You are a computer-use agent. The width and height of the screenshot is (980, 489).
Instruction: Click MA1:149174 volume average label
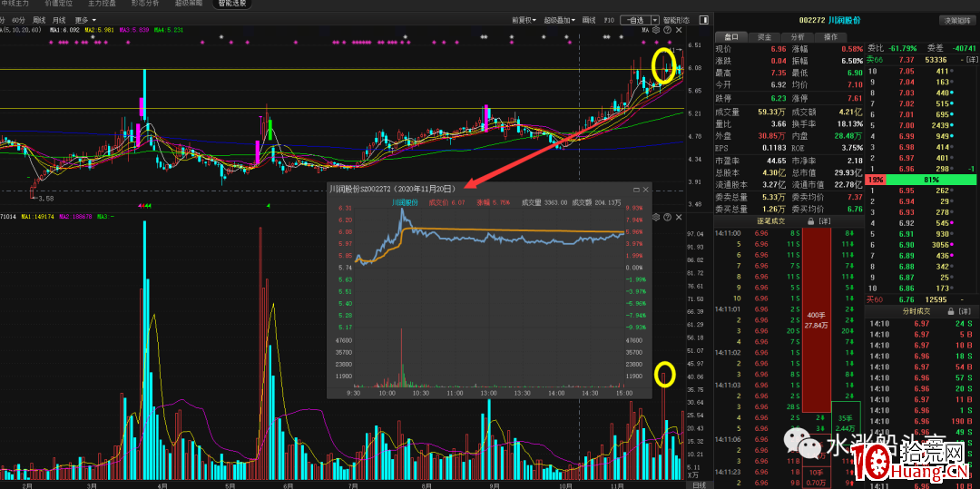coord(38,217)
